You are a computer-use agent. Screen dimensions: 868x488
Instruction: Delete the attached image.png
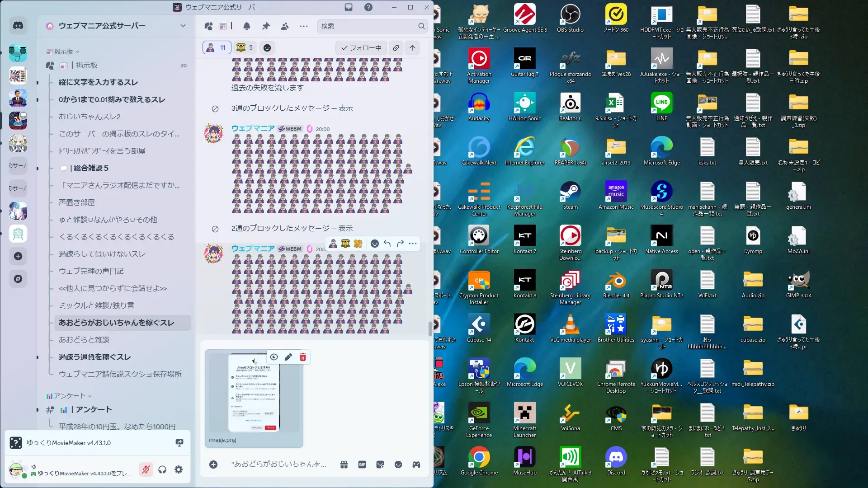point(303,357)
